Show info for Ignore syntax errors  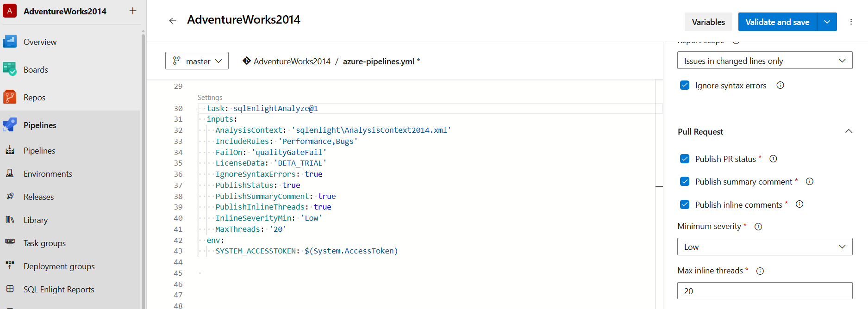tap(780, 85)
